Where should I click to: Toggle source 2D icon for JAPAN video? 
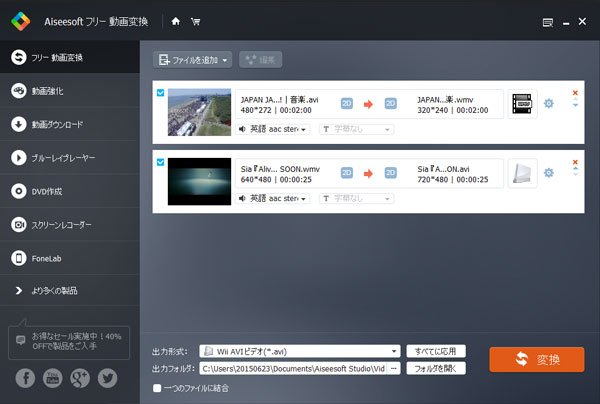point(347,104)
